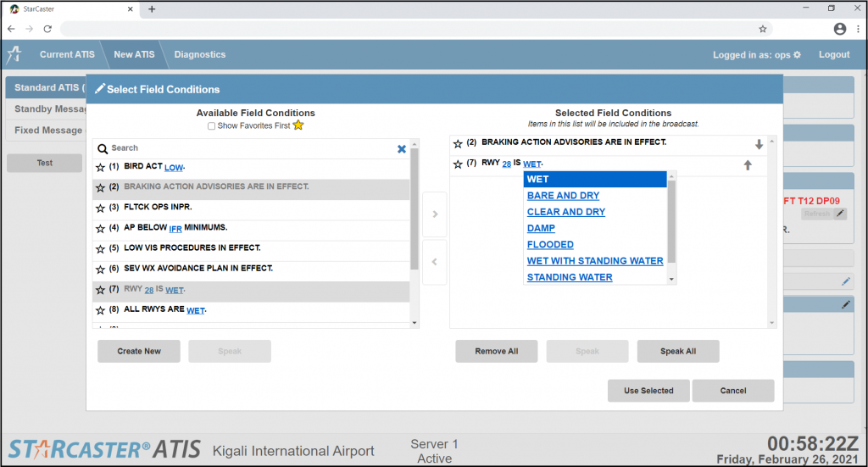Move BRAKING ACTION ADVISORIES down with arrow
This screenshot has height=467, width=868.
click(x=759, y=144)
